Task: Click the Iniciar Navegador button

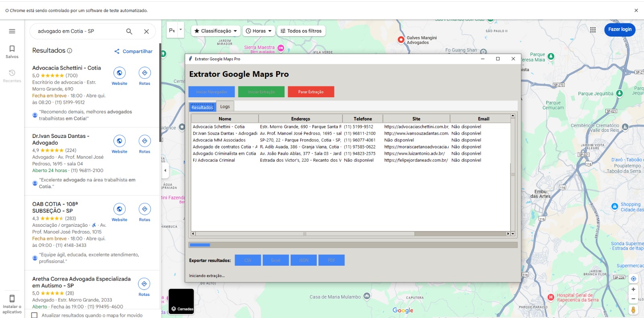Action: click(x=212, y=92)
